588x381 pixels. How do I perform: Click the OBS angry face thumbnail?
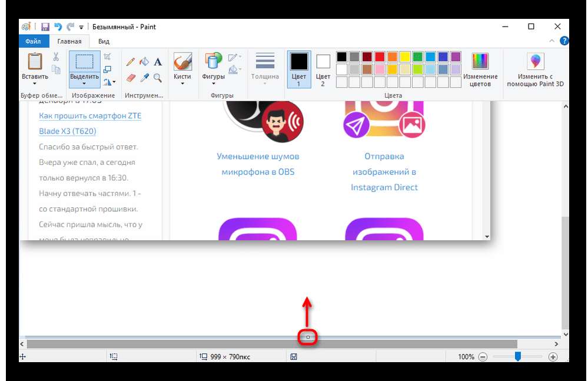[x=283, y=121]
